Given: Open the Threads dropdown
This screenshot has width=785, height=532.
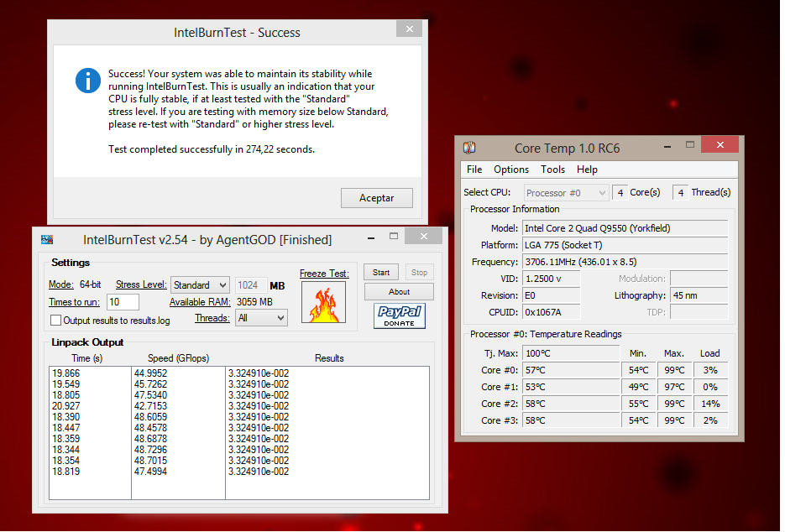Looking at the screenshot, I should (x=261, y=318).
